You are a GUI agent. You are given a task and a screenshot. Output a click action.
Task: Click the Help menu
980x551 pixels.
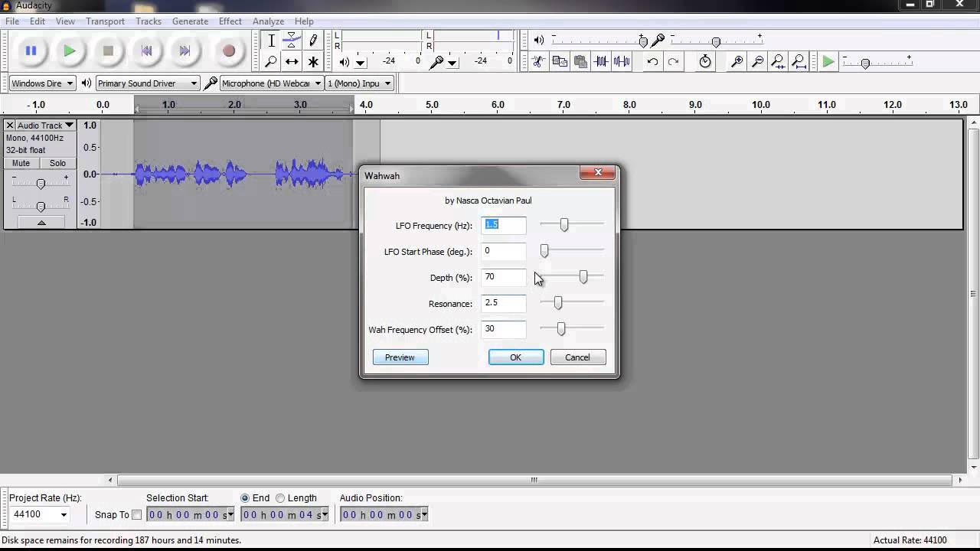[304, 21]
